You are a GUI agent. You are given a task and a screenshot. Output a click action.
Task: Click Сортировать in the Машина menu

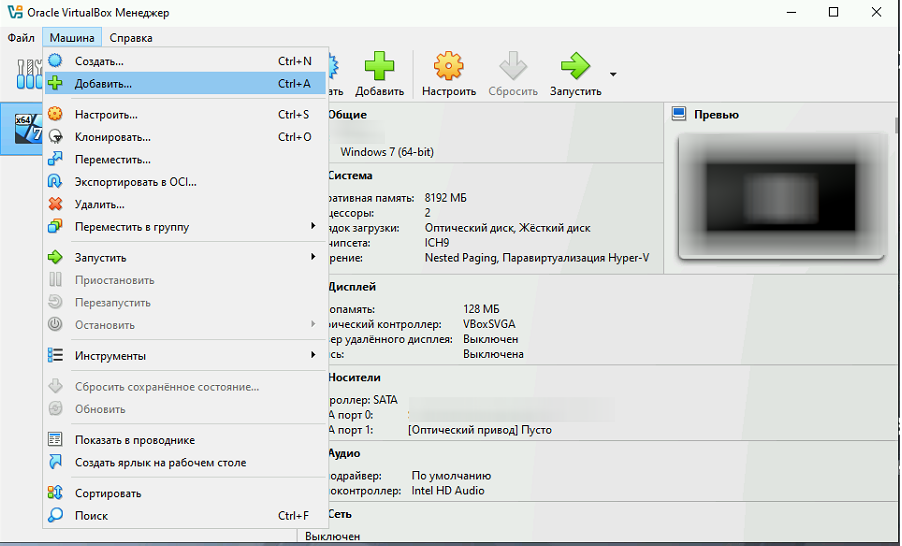pos(108,494)
